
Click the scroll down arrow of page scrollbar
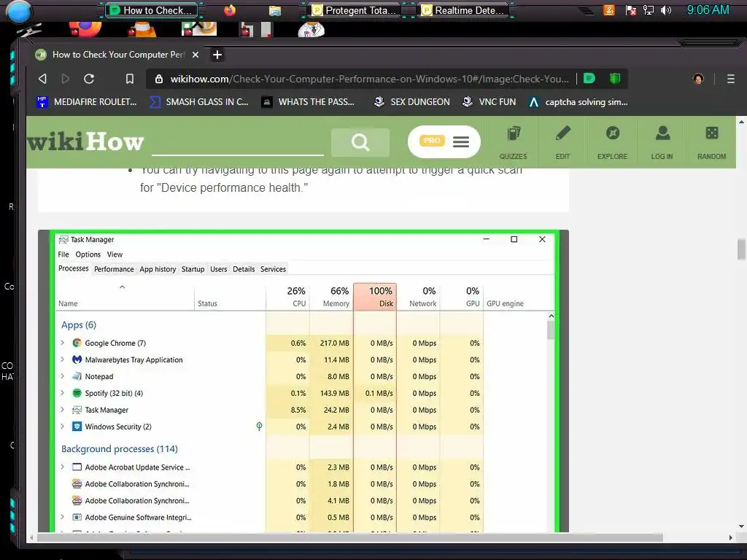pyautogui.click(x=741, y=526)
